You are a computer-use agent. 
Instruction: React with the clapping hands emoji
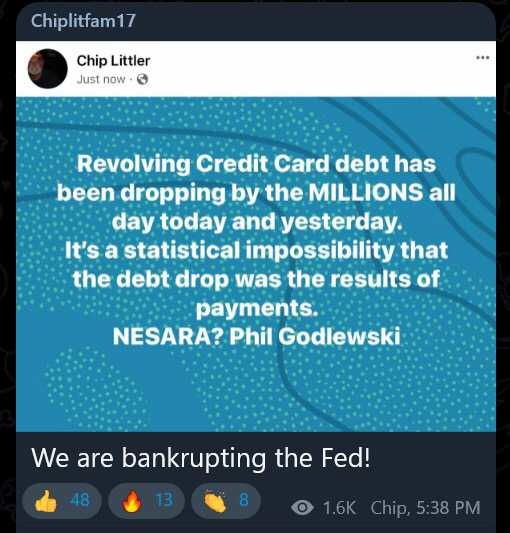tap(215, 502)
